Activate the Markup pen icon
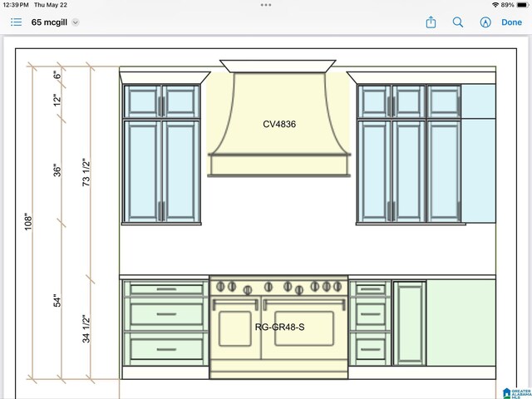The width and height of the screenshot is (532, 399). click(485, 22)
